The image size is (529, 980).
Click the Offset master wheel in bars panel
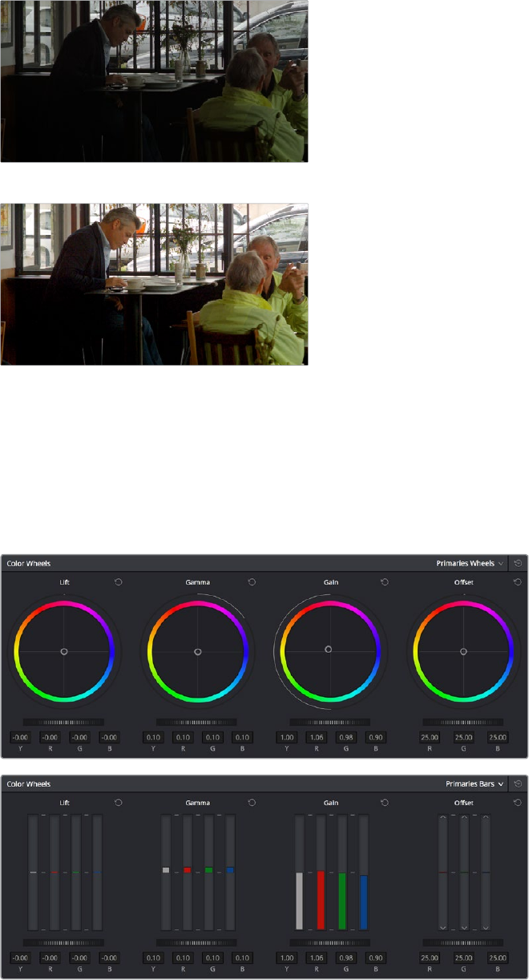click(x=462, y=942)
